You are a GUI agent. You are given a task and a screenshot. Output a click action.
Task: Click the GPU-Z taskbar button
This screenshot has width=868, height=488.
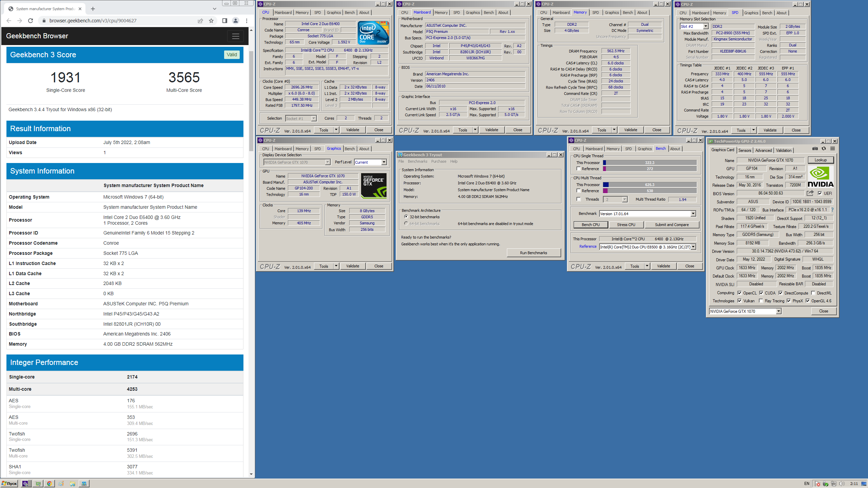(x=38, y=484)
